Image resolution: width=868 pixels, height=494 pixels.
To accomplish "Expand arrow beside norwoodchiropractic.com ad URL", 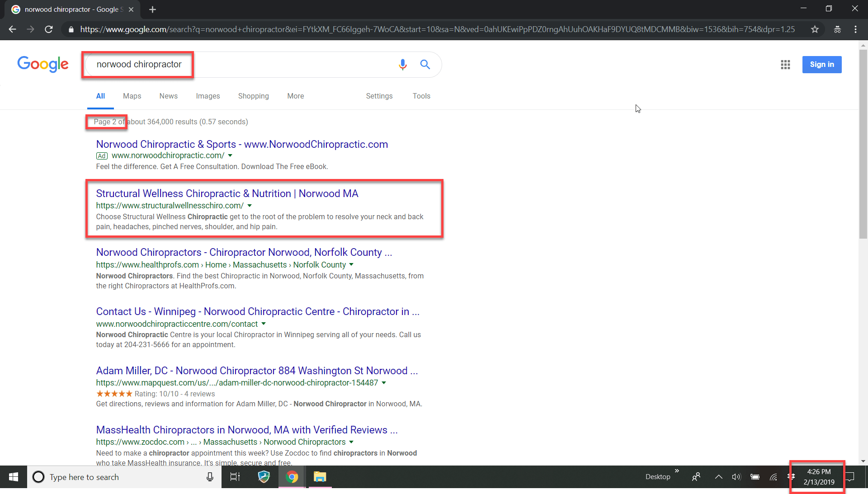I will pos(230,155).
